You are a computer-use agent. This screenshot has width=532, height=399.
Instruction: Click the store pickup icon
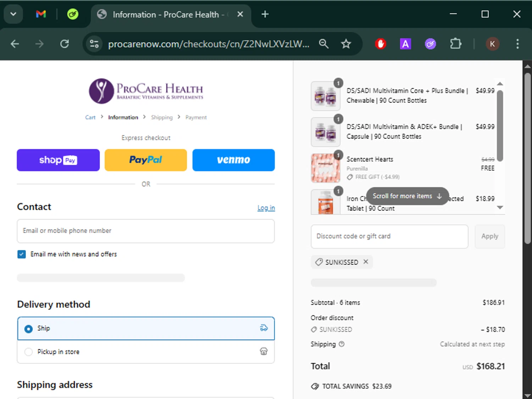tap(264, 351)
